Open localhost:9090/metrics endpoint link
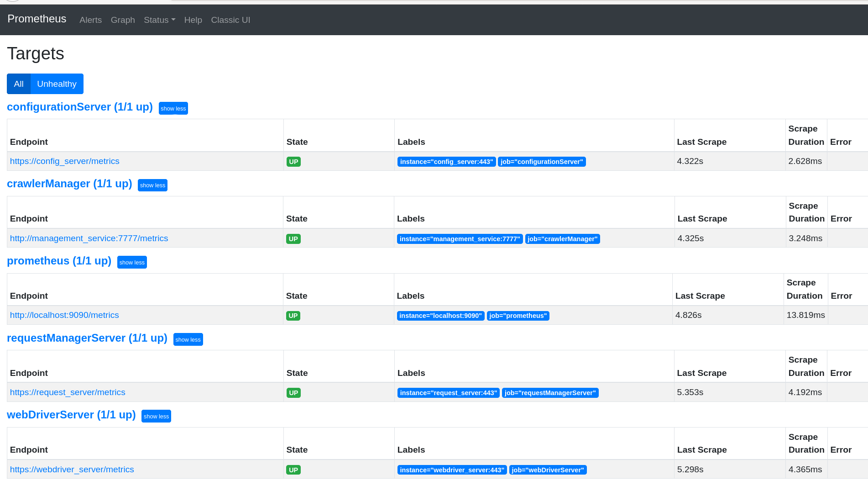The height and width of the screenshot is (486, 868). click(x=64, y=315)
